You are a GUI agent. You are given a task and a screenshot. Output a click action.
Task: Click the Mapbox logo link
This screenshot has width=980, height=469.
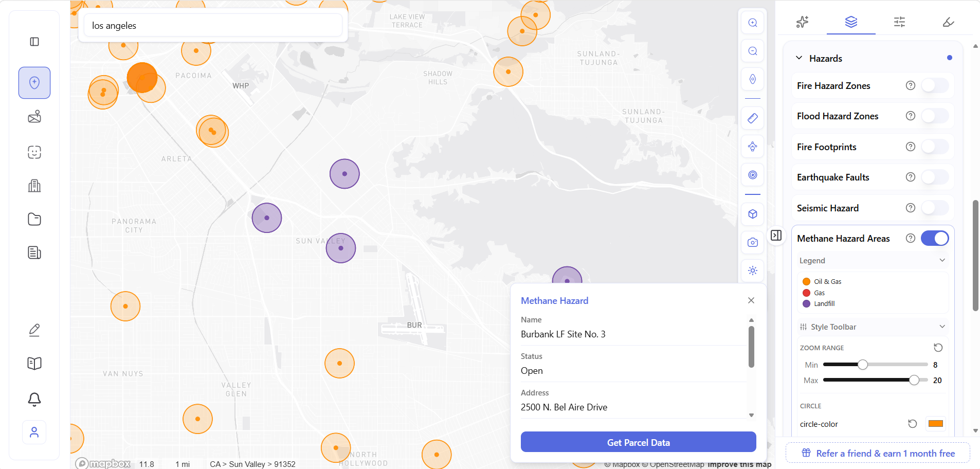coord(103,463)
